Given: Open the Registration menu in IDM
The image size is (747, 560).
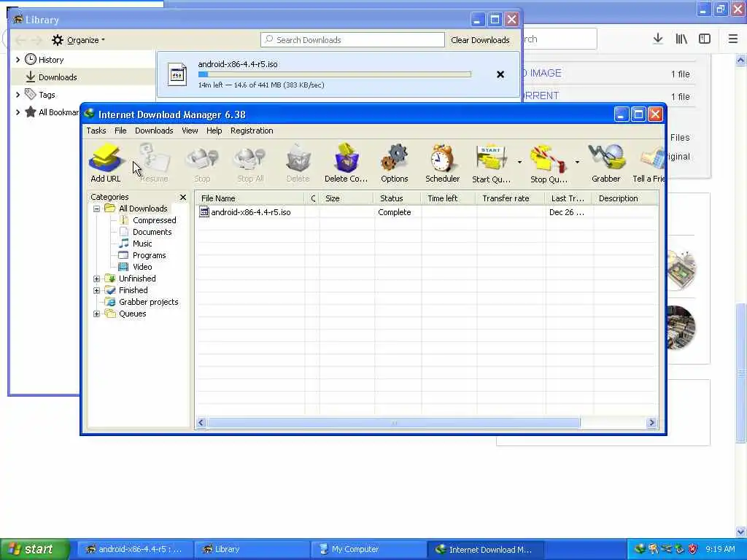Looking at the screenshot, I should tap(252, 131).
